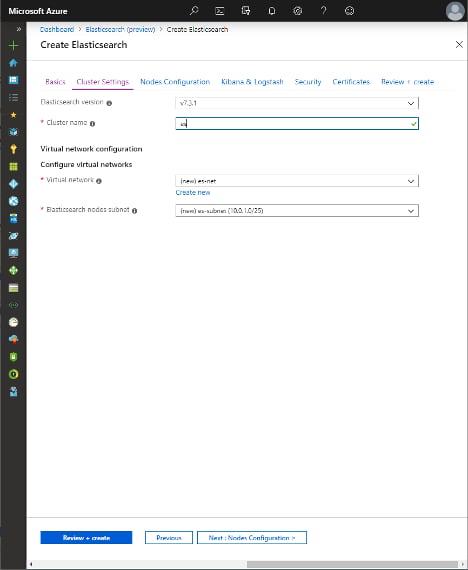468x570 pixels.
Task: Open the green grid All resources icon
Action: (x=13, y=166)
